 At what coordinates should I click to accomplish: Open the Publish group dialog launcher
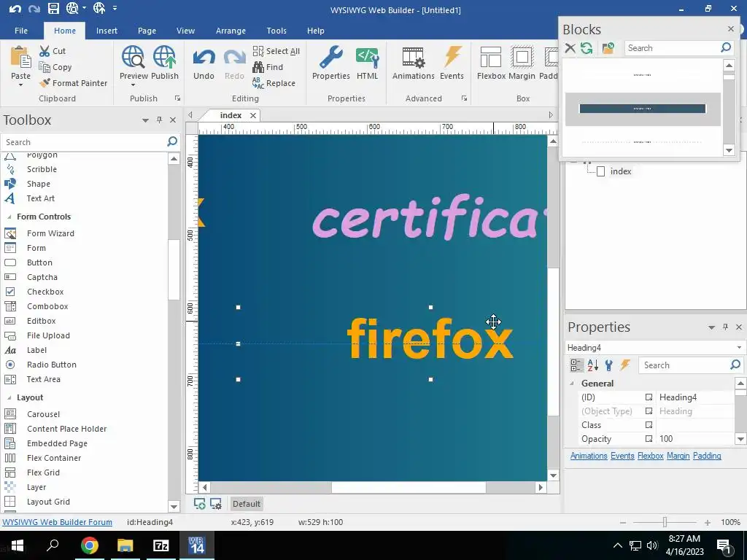point(178,98)
